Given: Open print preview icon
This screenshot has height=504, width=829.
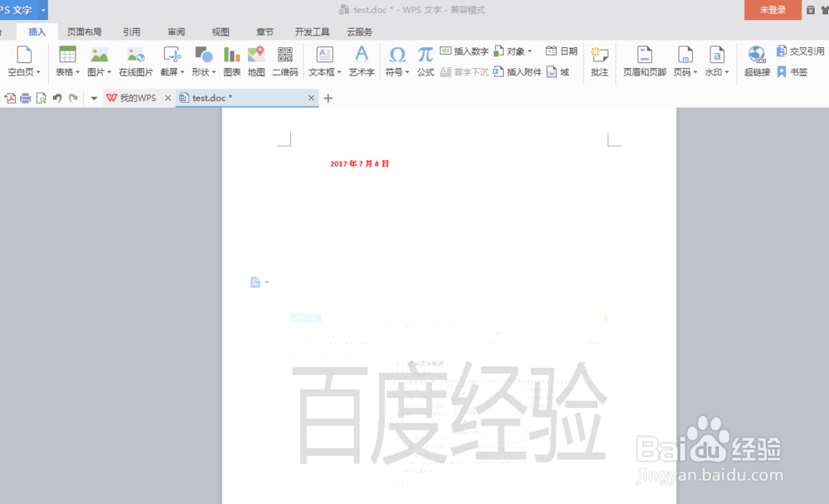Looking at the screenshot, I should click(41, 98).
